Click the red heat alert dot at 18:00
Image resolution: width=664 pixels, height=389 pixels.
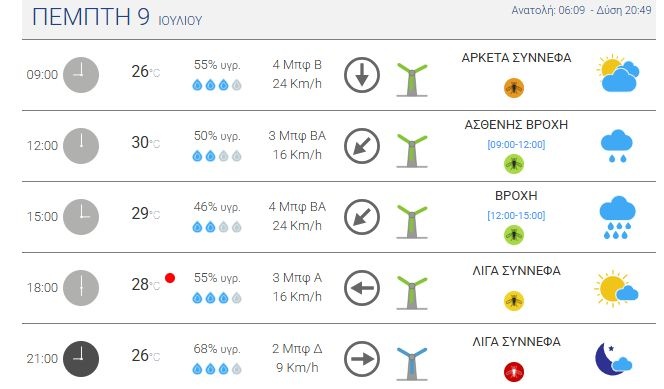coord(170,278)
